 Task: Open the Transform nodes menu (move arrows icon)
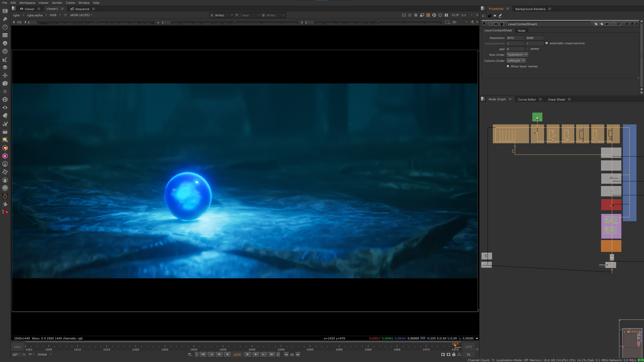click(5, 75)
